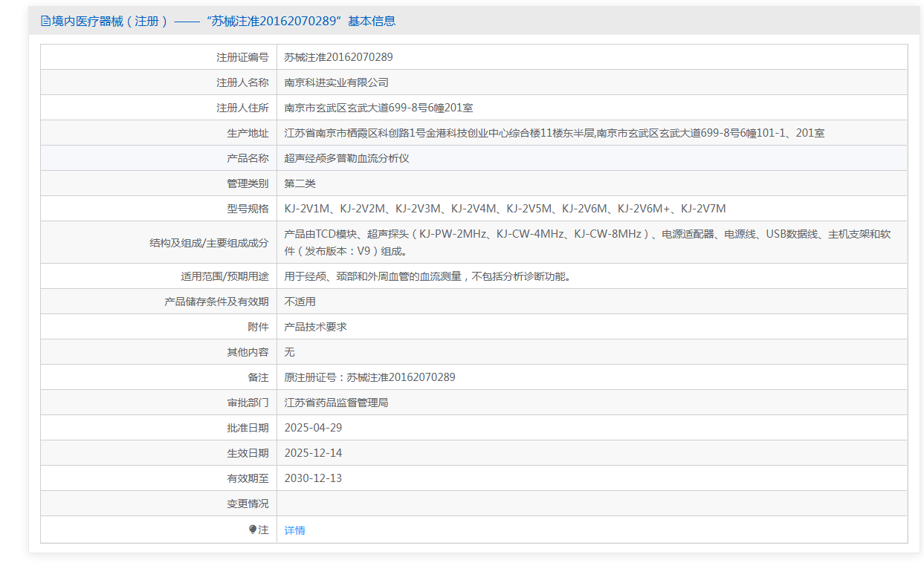Click the 管理类别 label
Screen dimensions: 924x563
248,183
